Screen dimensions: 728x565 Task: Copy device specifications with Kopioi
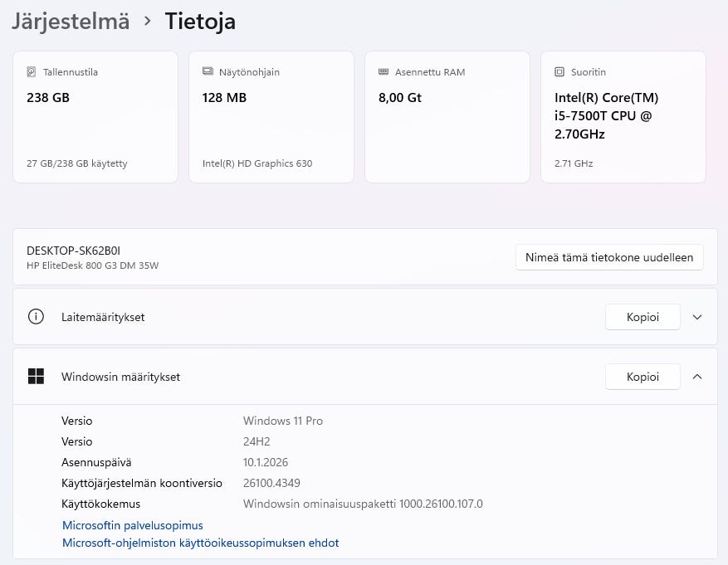coord(642,317)
